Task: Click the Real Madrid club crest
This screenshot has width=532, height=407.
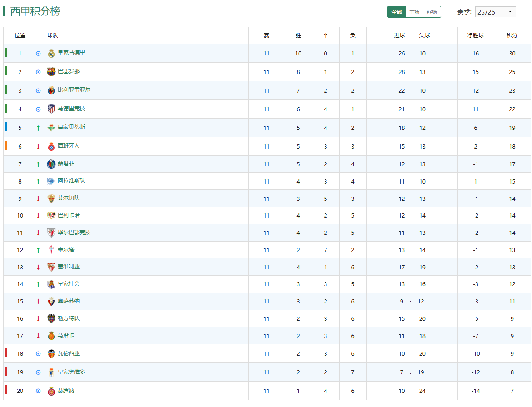Action: pos(51,54)
